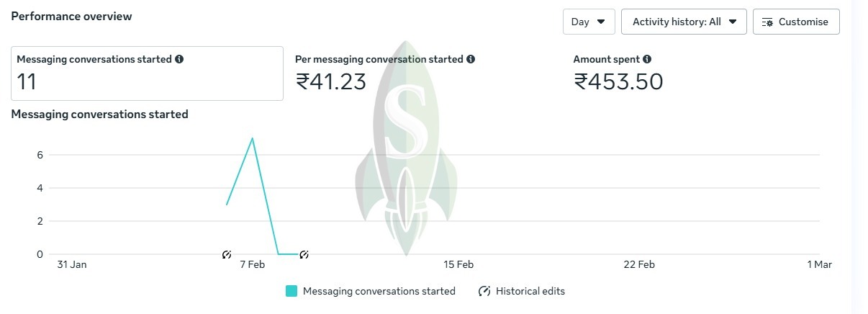Image resolution: width=868 pixels, height=314 pixels.
Task: Select the Messaging conversations started card showing 11
Action: pyautogui.click(x=147, y=73)
